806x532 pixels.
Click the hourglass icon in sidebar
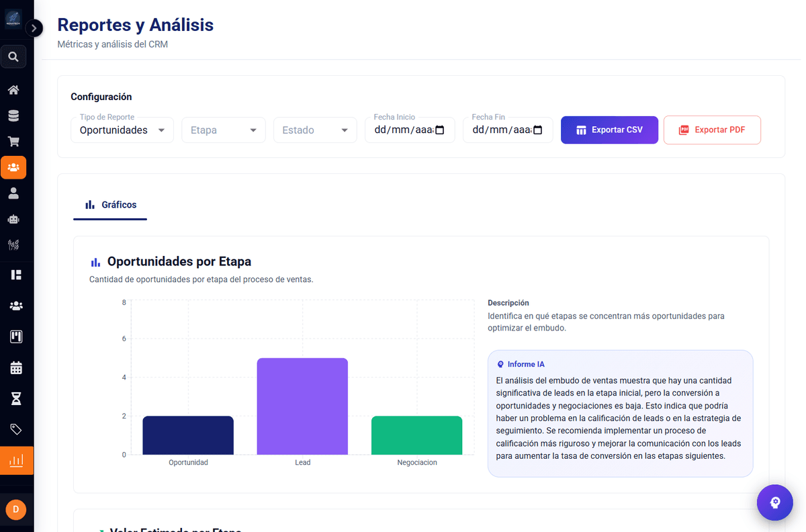pyautogui.click(x=16, y=398)
